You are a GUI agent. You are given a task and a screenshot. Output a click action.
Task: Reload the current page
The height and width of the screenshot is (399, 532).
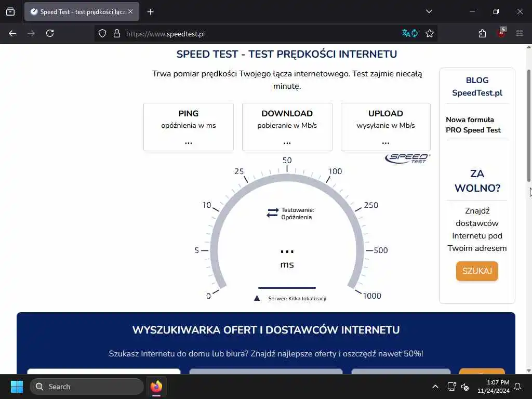coord(50,34)
